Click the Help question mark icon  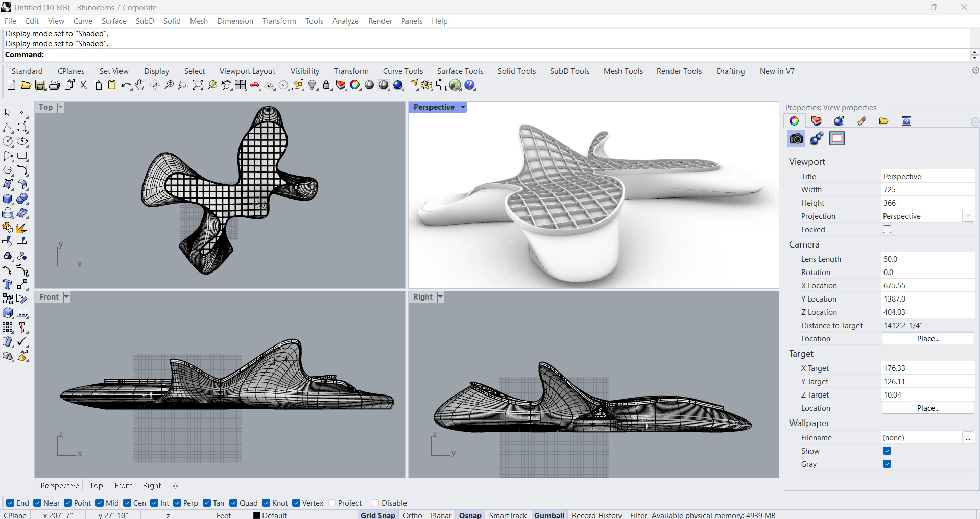(470, 85)
